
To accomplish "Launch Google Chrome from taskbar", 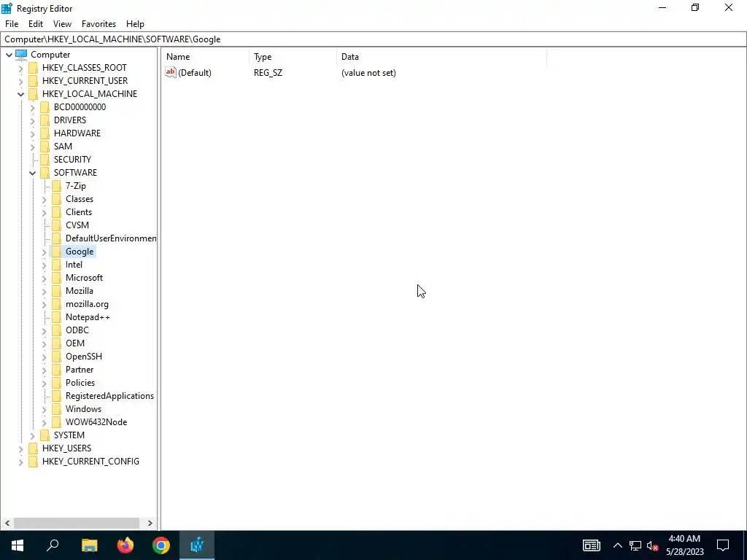I will [x=161, y=545].
